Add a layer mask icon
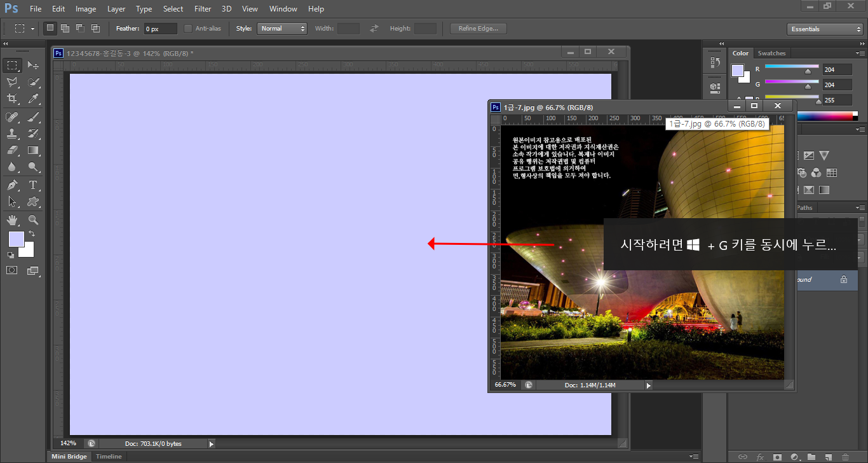 coord(777,457)
